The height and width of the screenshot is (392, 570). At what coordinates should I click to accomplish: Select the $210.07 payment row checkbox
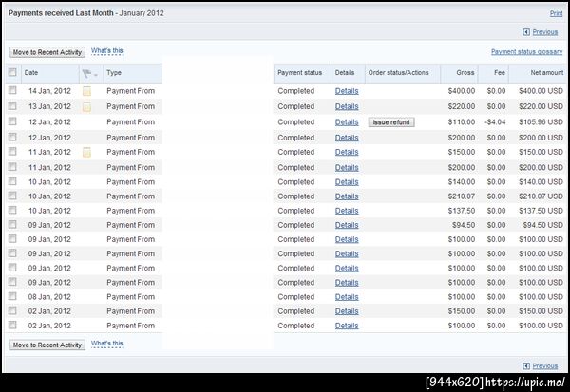click(x=12, y=196)
